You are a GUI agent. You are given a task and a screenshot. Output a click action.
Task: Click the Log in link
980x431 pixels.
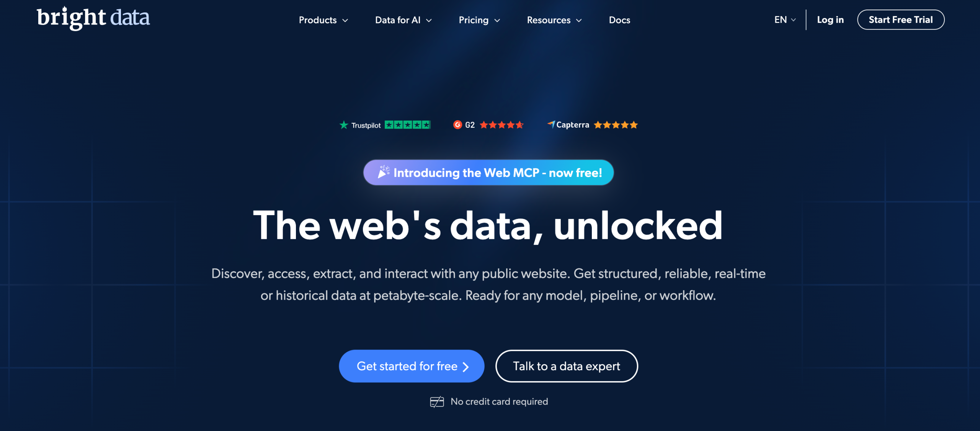pyautogui.click(x=830, y=20)
